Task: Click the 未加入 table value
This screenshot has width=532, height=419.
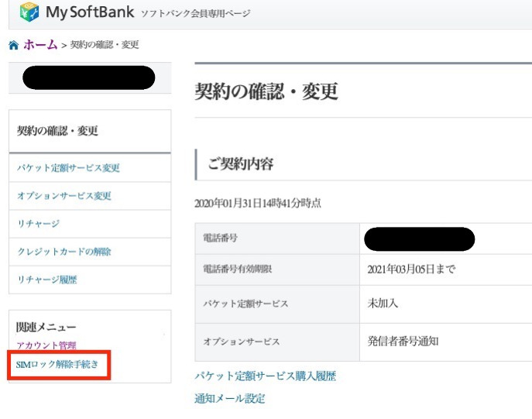Action: click(383, 303)
